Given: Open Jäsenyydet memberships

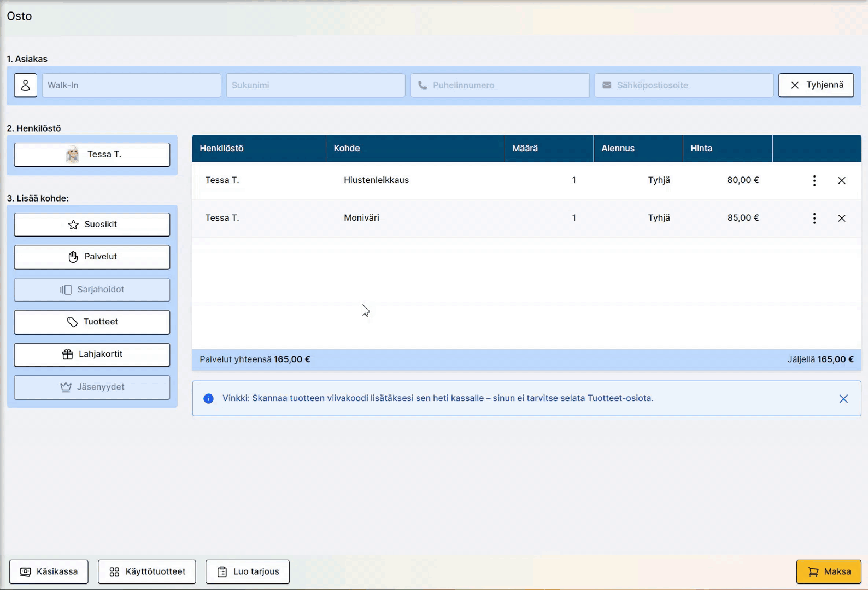Looking at the screenshot, I should pos(92,387).
